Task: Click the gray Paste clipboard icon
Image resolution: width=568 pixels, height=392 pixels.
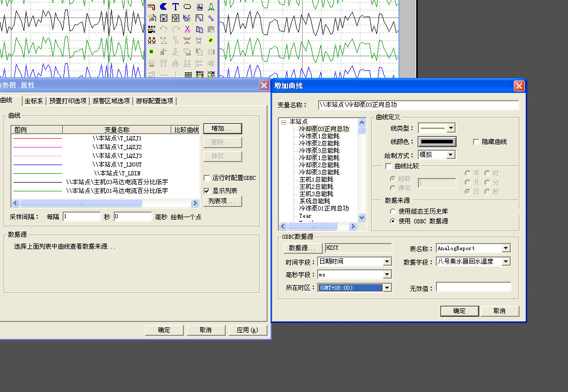Action: pyautogui.click(x=211, y=29)
